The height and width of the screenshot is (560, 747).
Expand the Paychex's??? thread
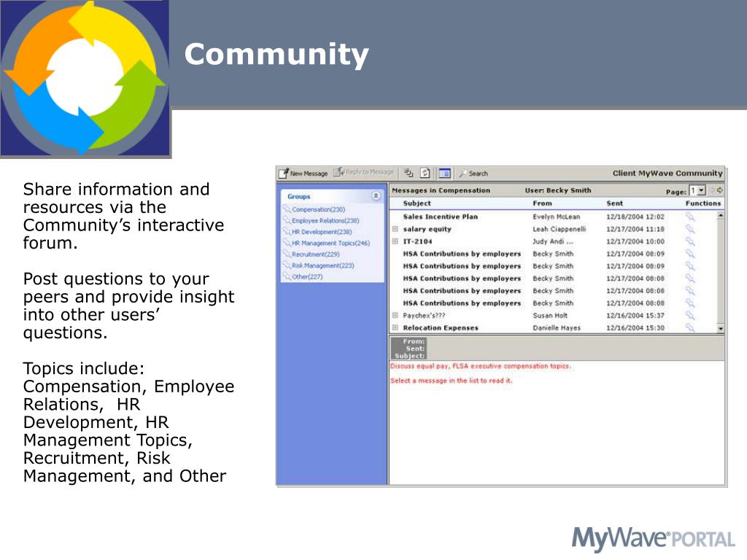(x=395, y=315)
